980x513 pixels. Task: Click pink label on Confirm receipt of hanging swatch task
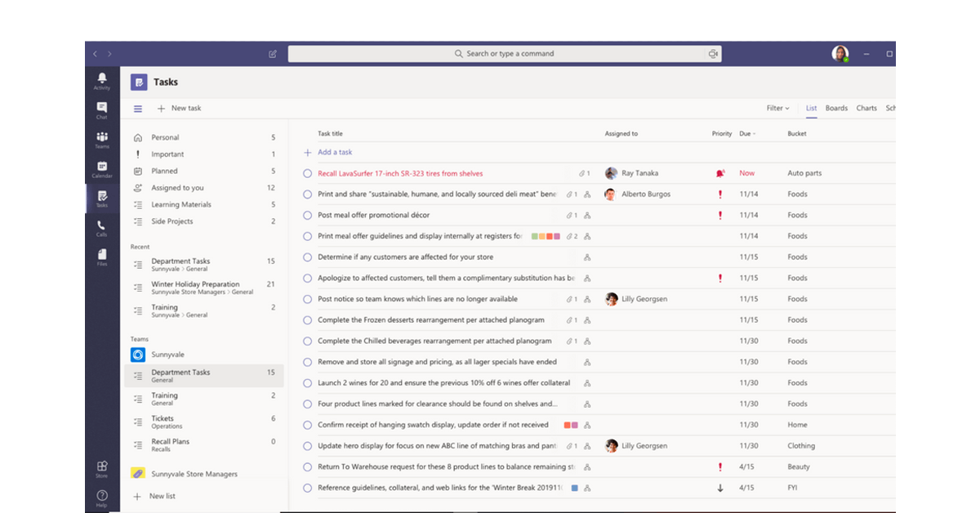pos(575,425)
